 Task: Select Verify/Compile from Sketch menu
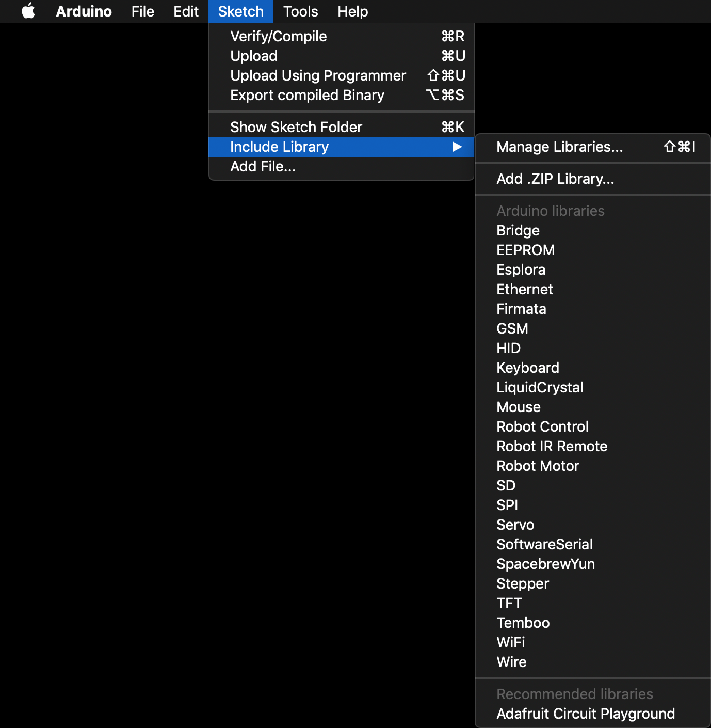(x=278, y=36)
